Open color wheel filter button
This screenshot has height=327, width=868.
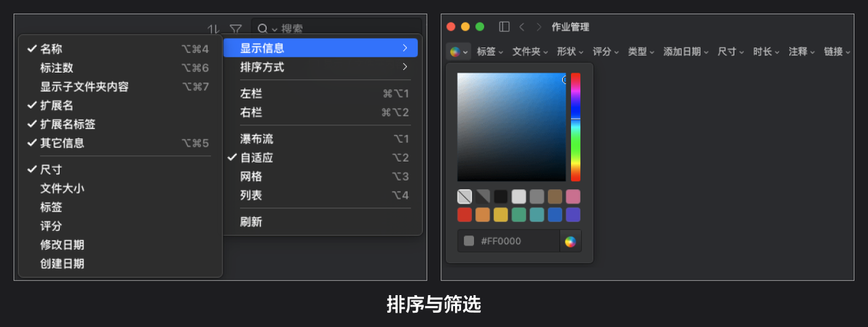(458, 52)
